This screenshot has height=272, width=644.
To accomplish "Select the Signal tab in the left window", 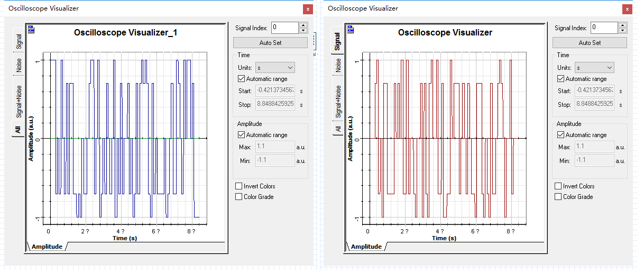I will (x=19, y=41).
